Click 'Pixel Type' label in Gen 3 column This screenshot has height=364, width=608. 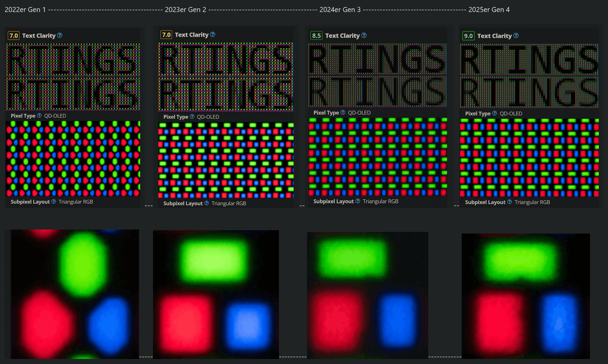[x=326, y=113]
